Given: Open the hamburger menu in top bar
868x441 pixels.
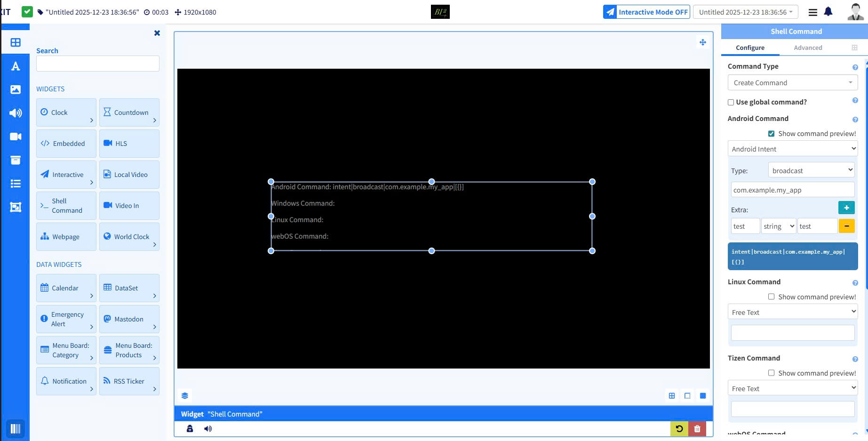Looking at the screenshot, I should (x=812, y=12).
